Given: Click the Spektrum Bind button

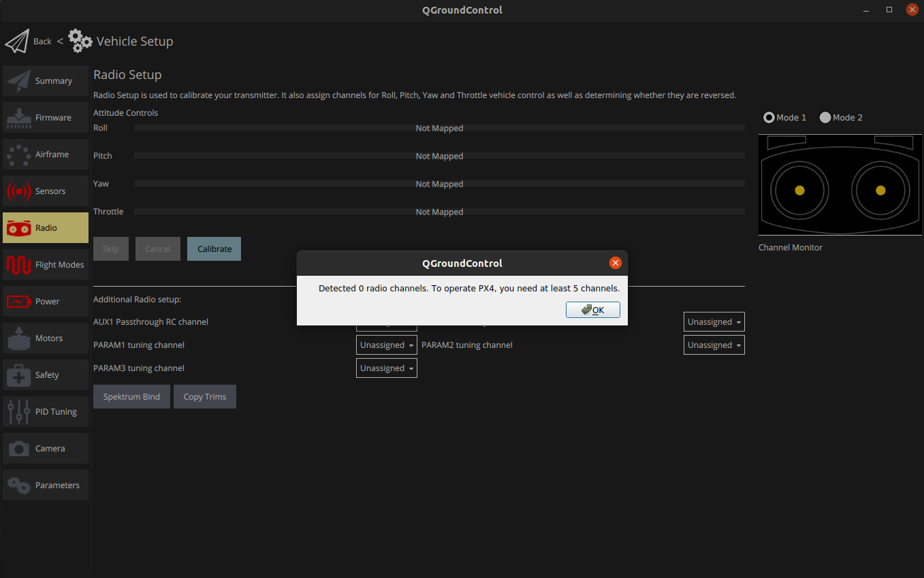Looking at the screenshot, I should (x=131, y=397).
